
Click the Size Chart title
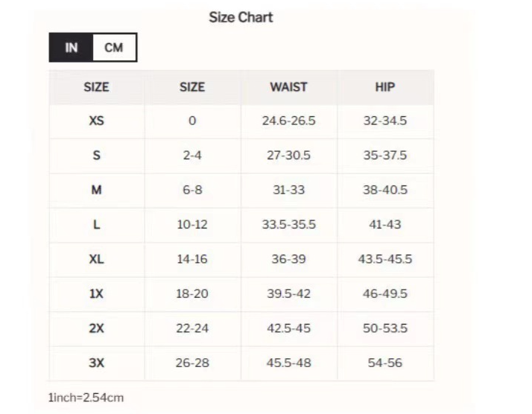point(241,17)
